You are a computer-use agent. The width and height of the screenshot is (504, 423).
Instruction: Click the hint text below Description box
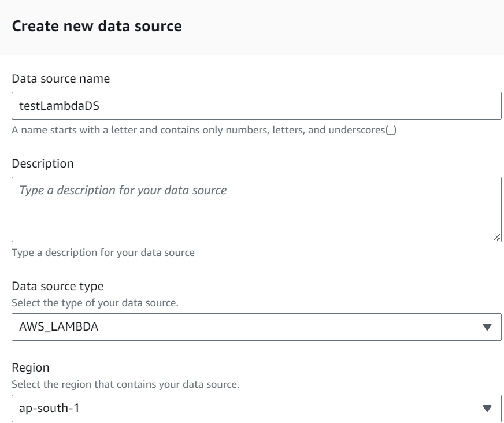pyautogui.click(x=103, y=253)
